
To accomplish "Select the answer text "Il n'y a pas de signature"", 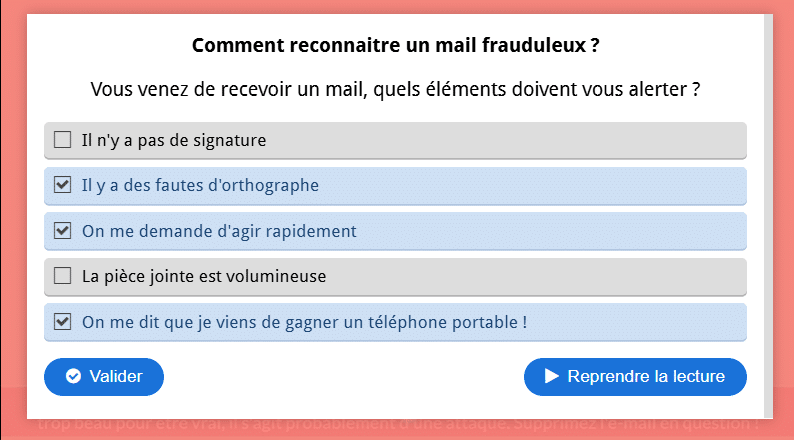I will click(x=174, y=140).
